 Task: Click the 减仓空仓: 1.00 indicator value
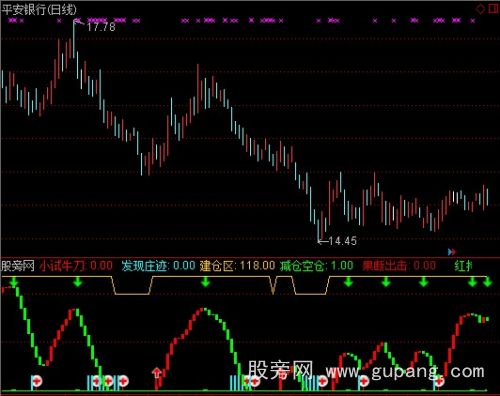pyautogui.click(x=317, y=266)
